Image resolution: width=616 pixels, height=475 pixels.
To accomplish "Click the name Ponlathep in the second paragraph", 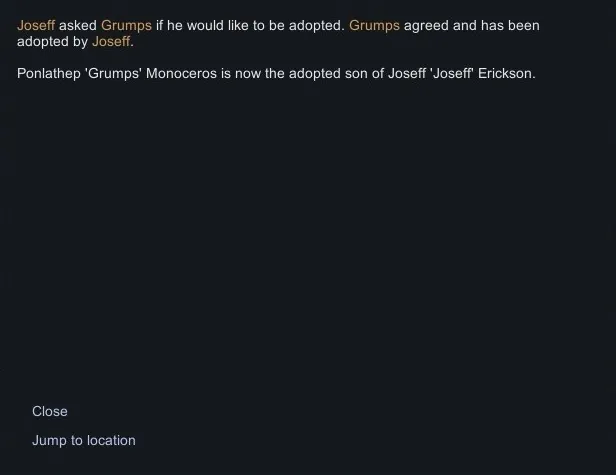I will click(52, 73).
